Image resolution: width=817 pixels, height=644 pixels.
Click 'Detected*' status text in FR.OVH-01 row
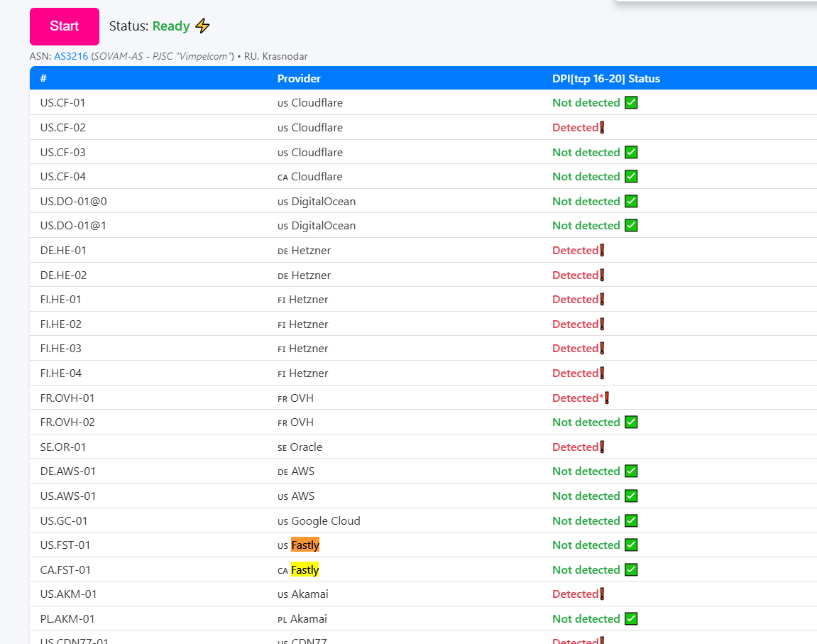(x=578, y=398)
